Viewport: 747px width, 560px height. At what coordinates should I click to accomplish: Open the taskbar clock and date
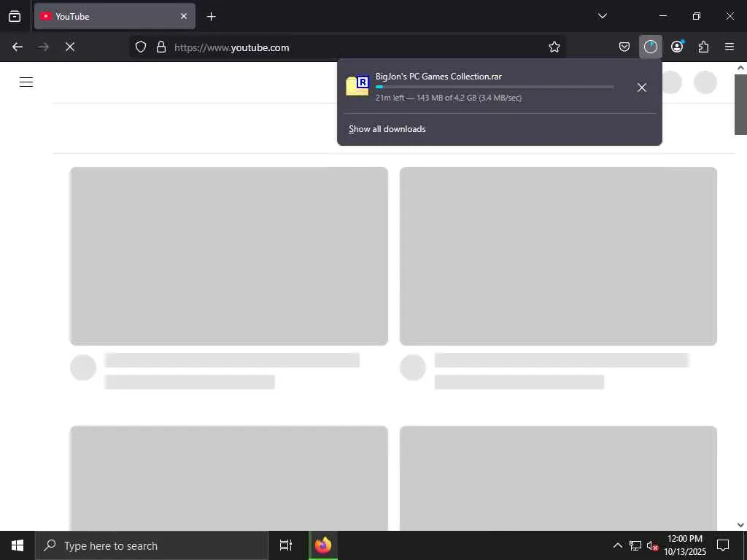[685, 545]
